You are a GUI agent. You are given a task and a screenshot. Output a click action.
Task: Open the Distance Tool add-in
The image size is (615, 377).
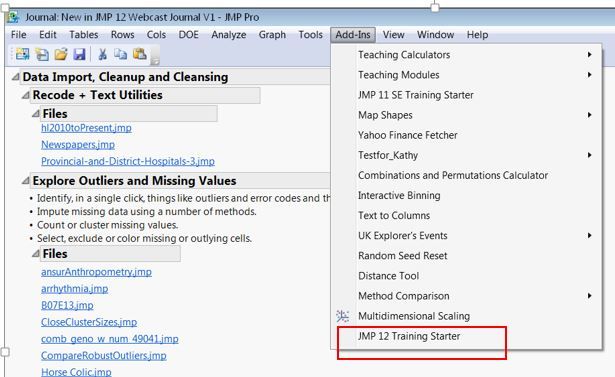point(467,276)
